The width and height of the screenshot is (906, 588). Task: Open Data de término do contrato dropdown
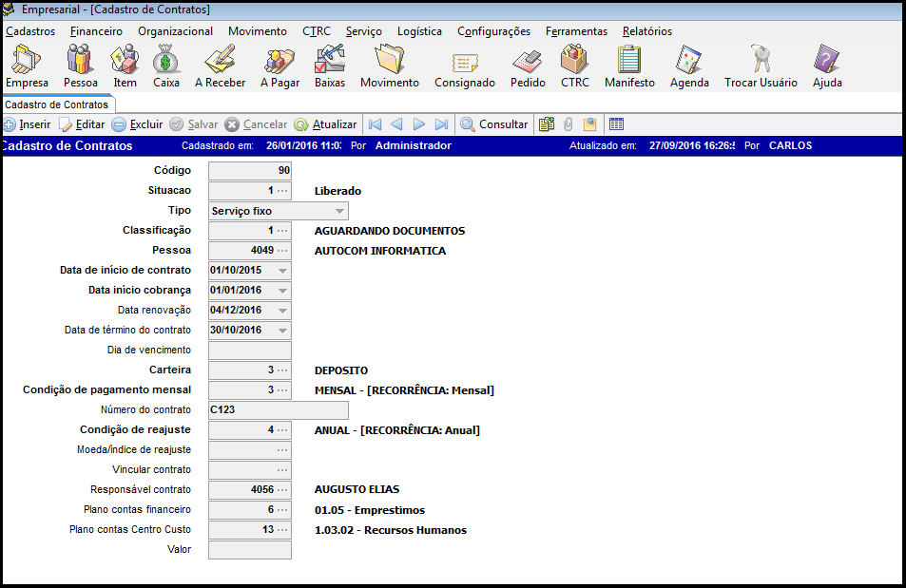tap(282, 331)
